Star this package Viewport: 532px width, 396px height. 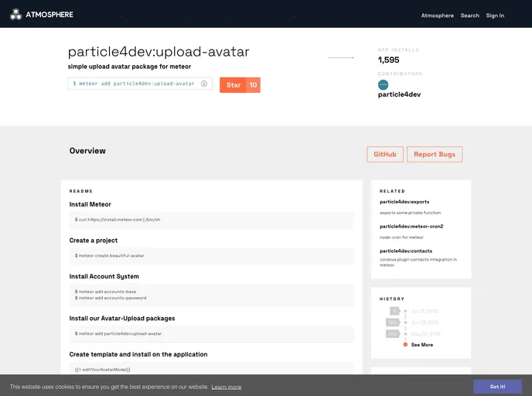[233, 85]
